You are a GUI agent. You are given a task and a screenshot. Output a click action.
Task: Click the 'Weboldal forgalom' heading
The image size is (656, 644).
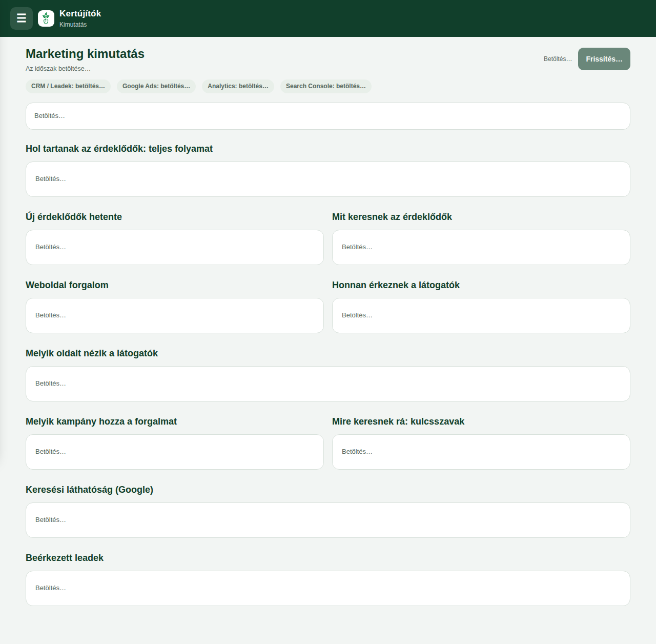[67, 285]
